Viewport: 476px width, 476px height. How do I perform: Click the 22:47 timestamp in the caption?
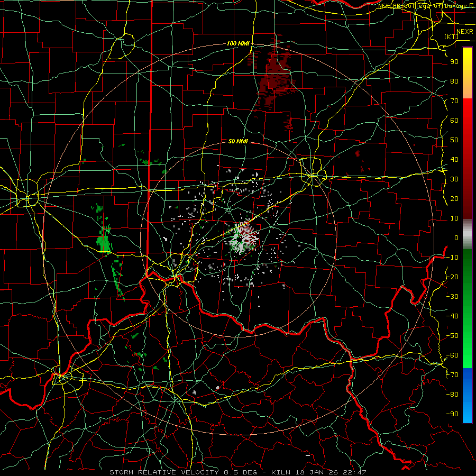point(354,472)
